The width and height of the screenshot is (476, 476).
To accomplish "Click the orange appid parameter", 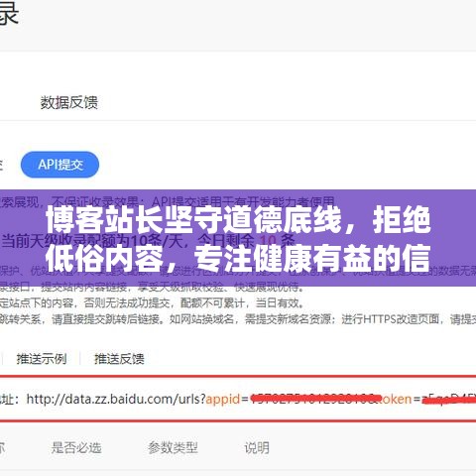I will pyautogui.click(x=223, y=400).
